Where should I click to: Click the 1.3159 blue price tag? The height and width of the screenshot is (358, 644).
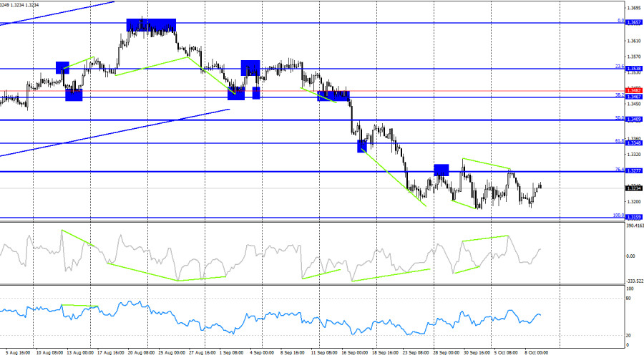[634, 217]
